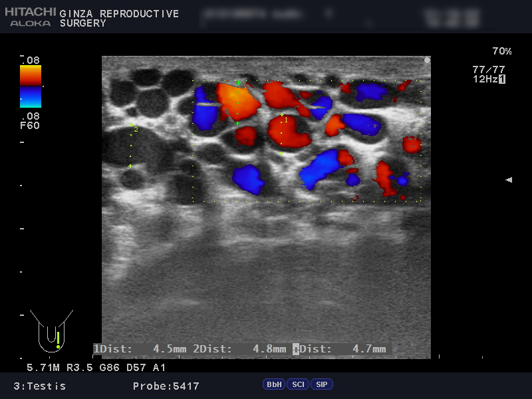Click the BbH indicator button

coord(274,384)
